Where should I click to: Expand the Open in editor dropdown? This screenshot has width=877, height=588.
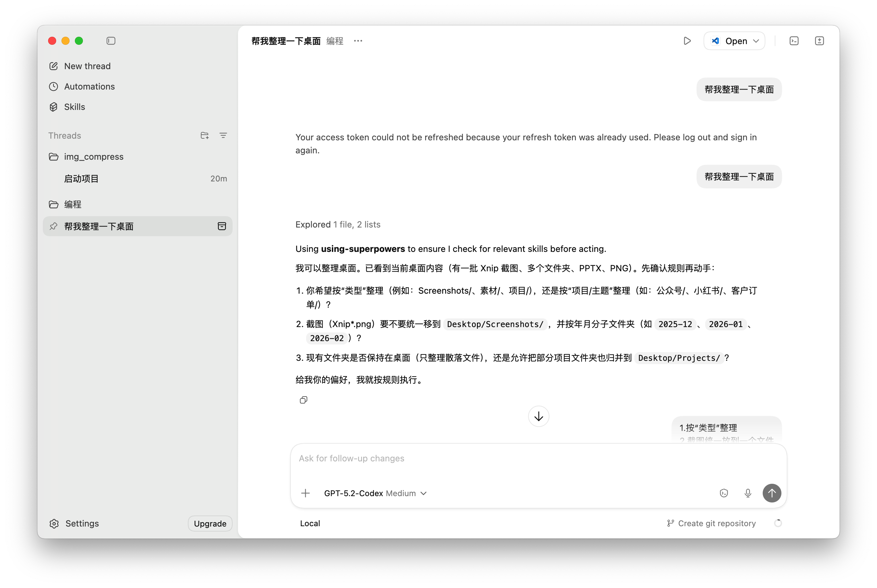[x=756, y=41]
